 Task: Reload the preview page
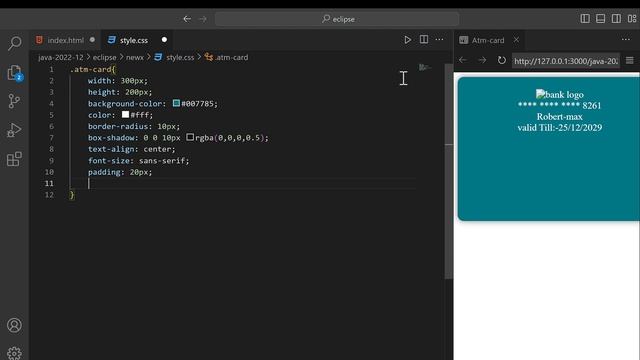[x=502, y=60]
